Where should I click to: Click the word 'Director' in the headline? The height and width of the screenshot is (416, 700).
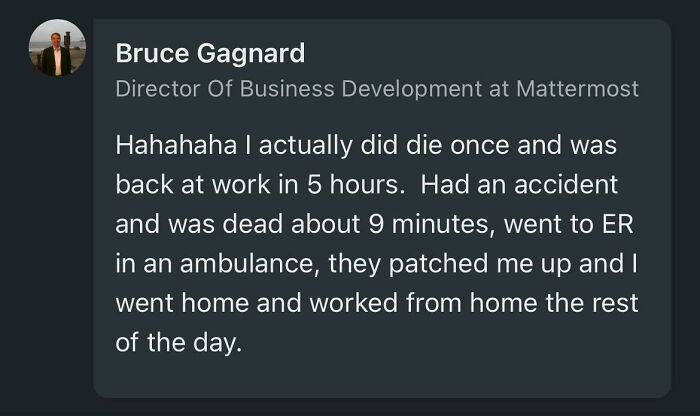pos(155,88)
